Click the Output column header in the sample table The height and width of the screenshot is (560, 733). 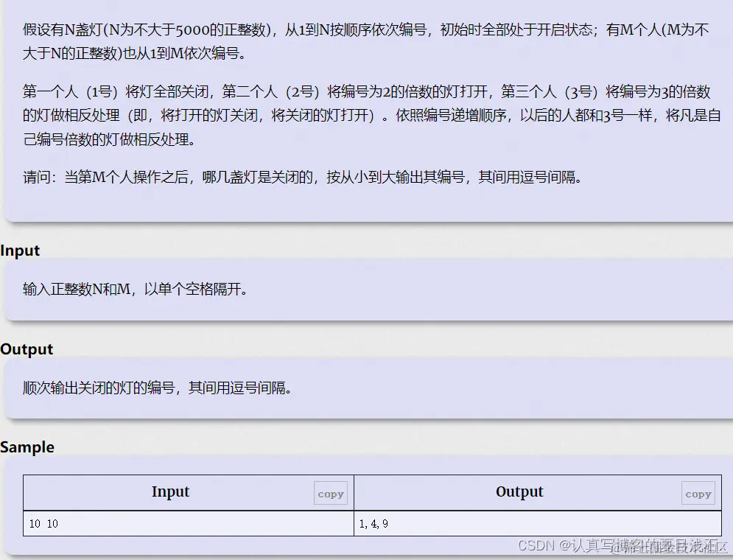click(519, 492)
